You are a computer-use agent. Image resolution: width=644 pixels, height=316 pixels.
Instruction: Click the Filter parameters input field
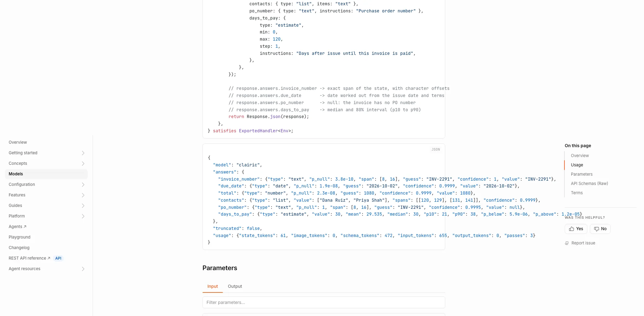pos(324,302)
